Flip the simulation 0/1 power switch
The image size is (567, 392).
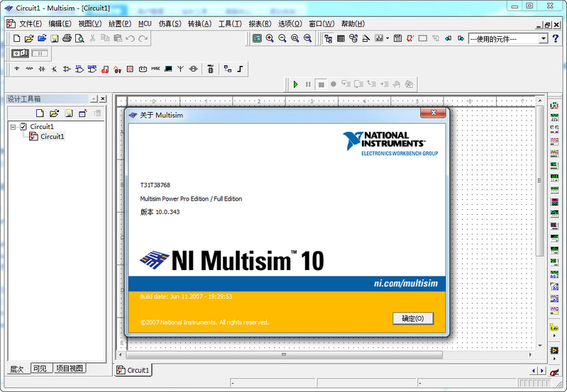pos(21,53)
